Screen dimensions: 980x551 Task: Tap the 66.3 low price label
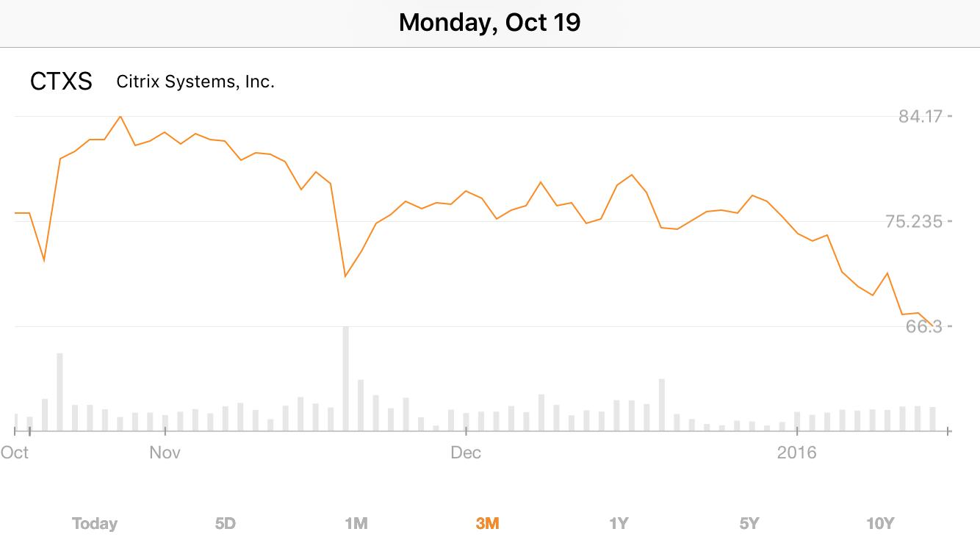924,326
